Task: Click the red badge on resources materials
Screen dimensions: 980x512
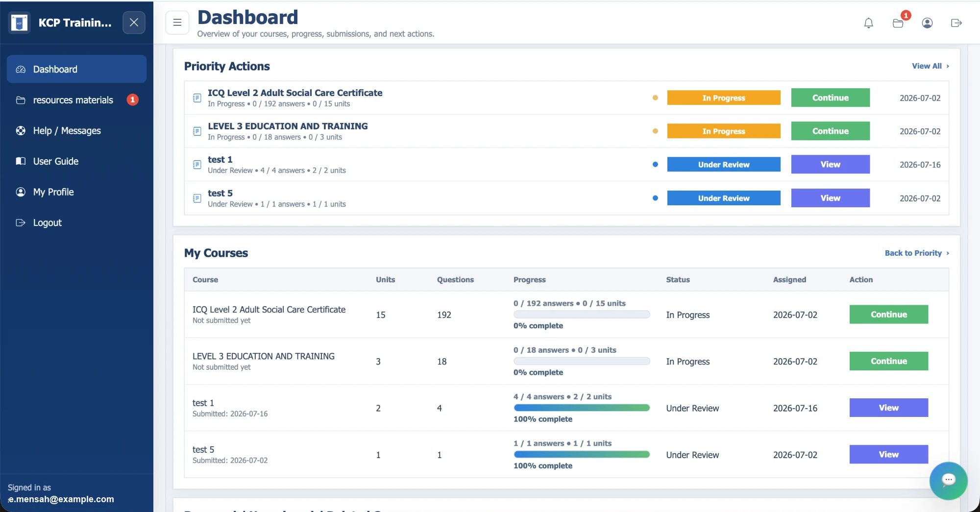Action: click(x=132, y=100)
